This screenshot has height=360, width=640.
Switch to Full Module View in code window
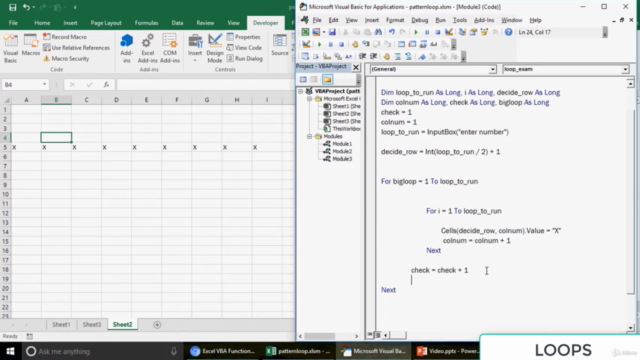378,335
